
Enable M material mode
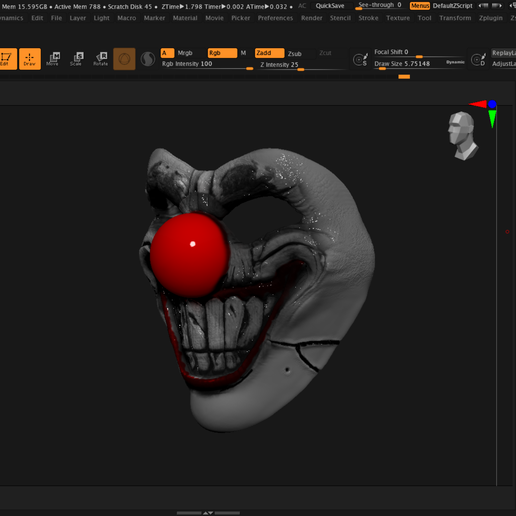click(x=243, y=53)
